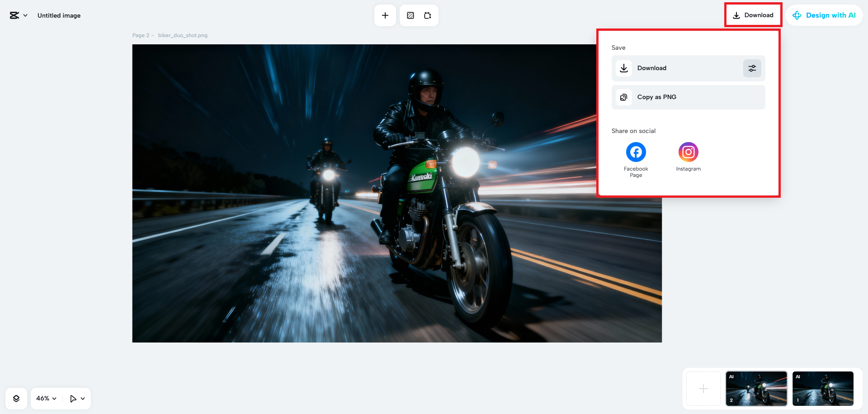The width and height of the screenshot is (868, 414).
Task: Select the page 2 thumbnail
Action: tap(756, 389)
